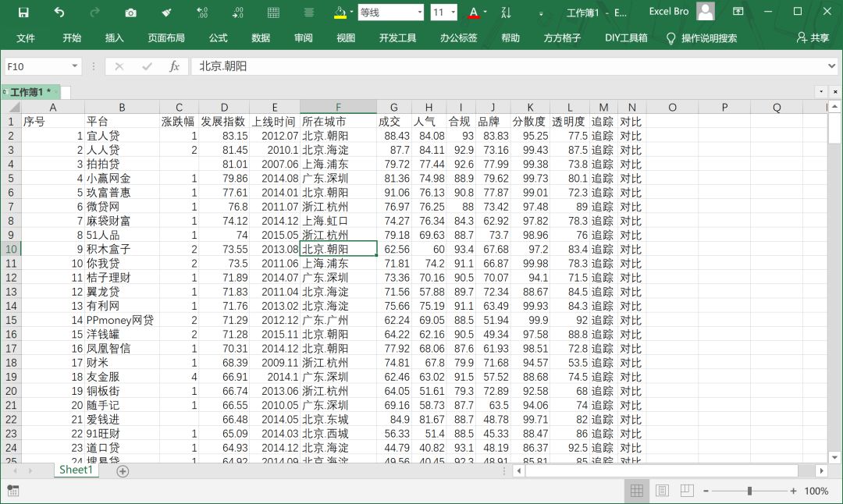This screenshot has height=504, width=843.
Task: Open the 方方格子 ribbon tab
Action: click(x=562, y=38)
